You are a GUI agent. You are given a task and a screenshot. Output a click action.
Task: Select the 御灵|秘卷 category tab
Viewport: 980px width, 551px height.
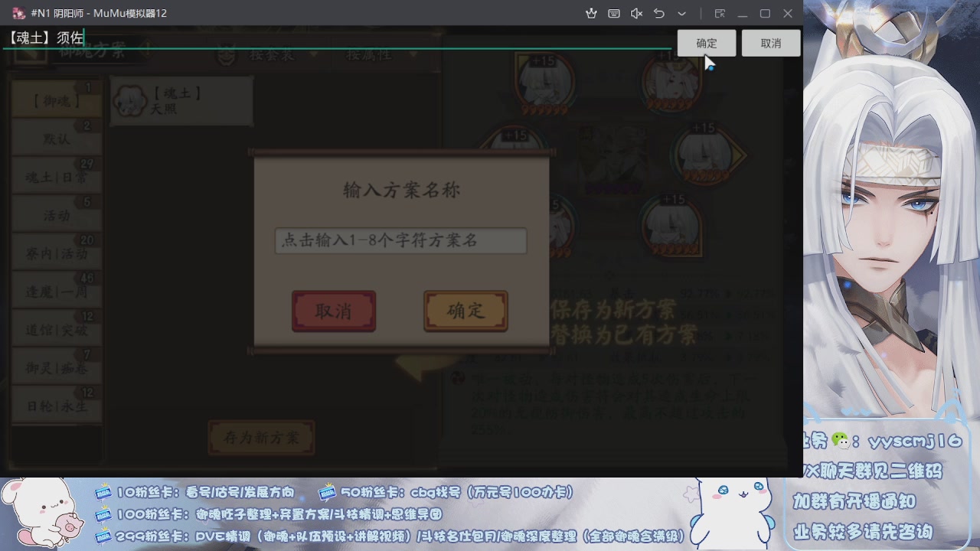(57, 368)
